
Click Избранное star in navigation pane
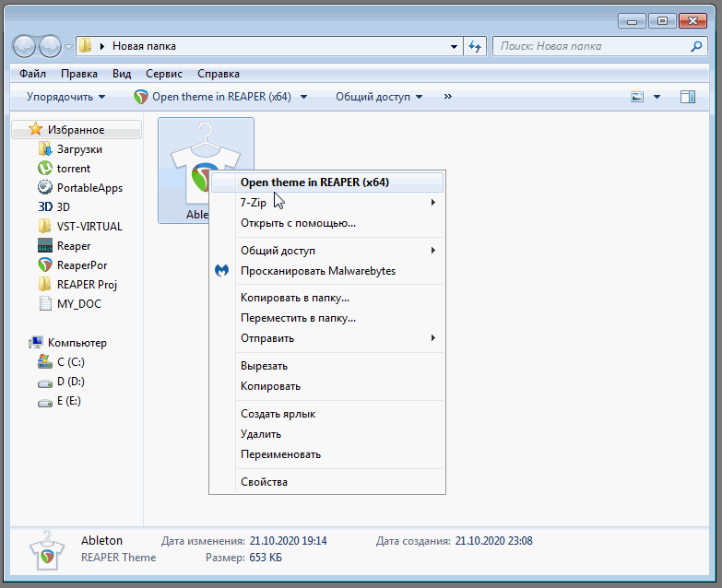click(x=35, y=129)
